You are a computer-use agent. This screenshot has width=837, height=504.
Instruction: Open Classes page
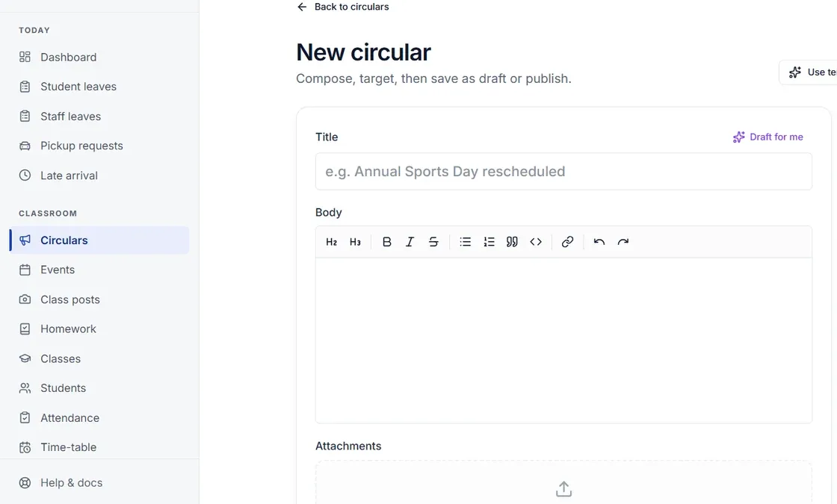click(99, 358)
